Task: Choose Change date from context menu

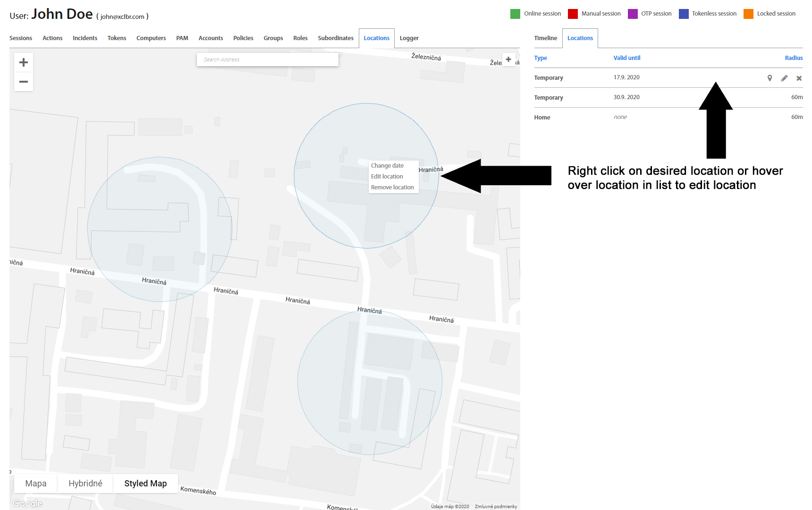Action: click(387, 166)
